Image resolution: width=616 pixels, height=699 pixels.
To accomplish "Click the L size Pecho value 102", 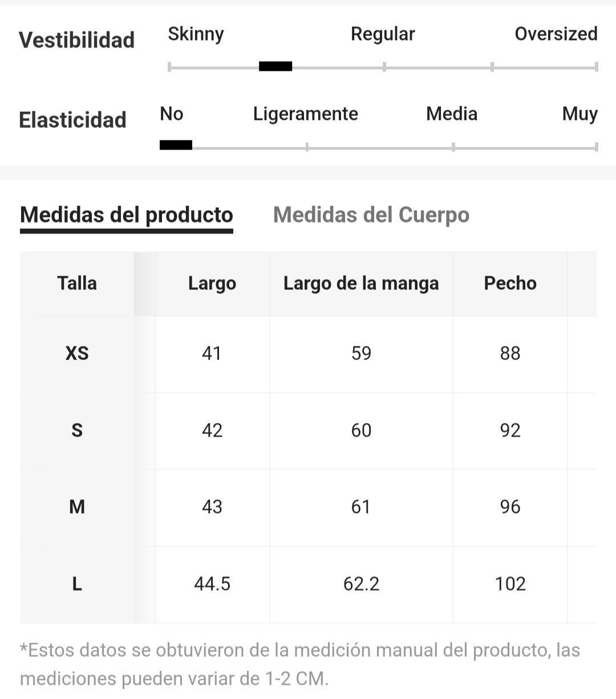I will 510,584.
